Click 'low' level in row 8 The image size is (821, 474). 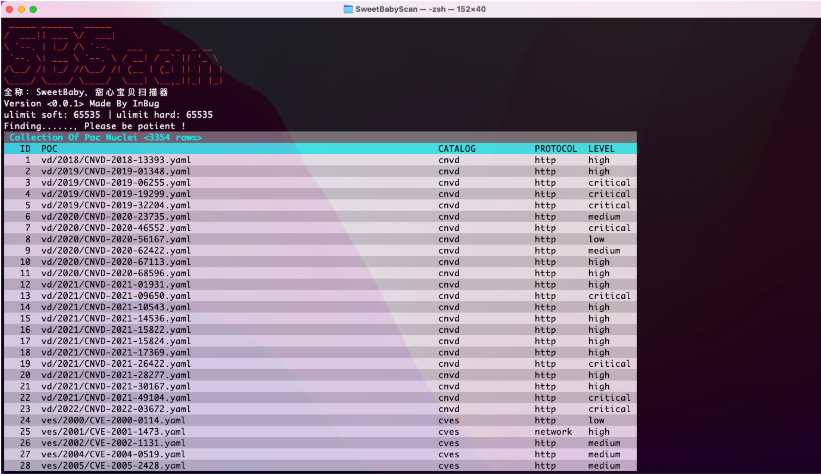point(596,239)
